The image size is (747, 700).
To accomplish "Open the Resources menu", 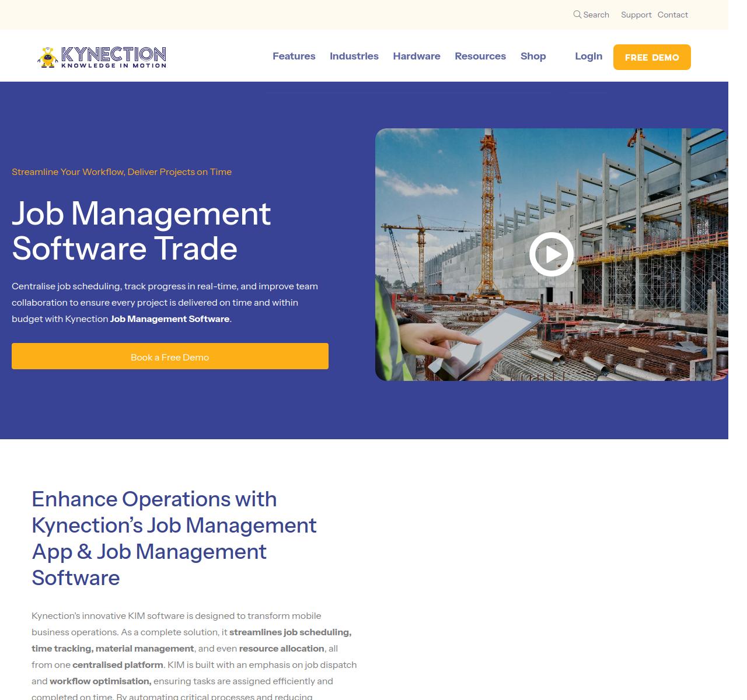I will (x=480, y=56).
